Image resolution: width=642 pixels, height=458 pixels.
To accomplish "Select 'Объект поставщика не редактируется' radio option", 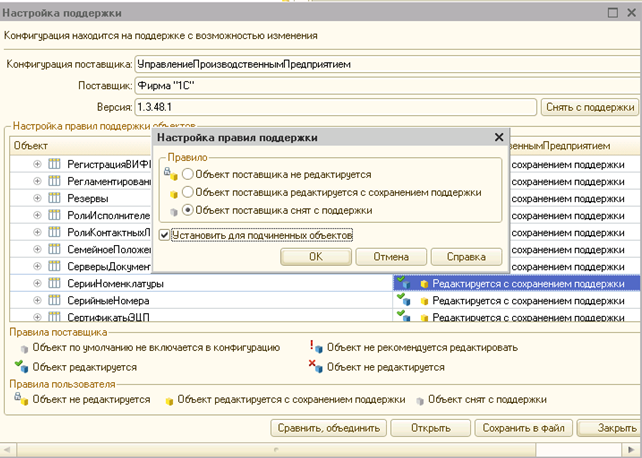I will click(187, 173).
